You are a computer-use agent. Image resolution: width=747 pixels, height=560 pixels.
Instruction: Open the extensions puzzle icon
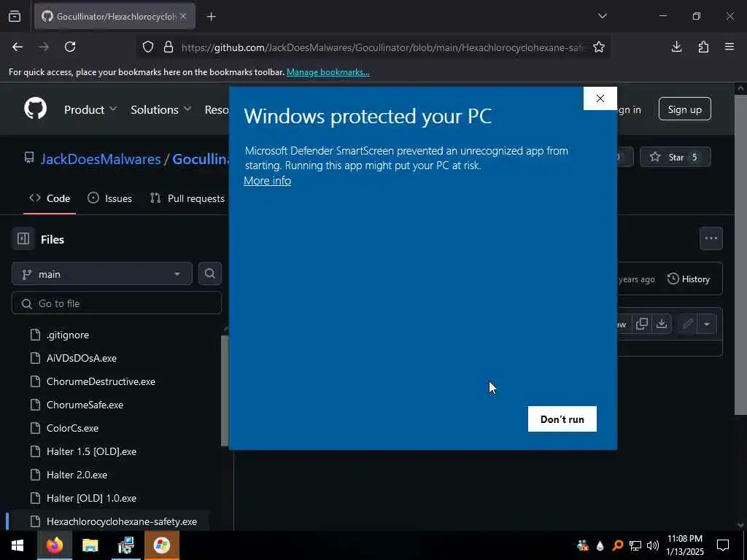(703, 47)
